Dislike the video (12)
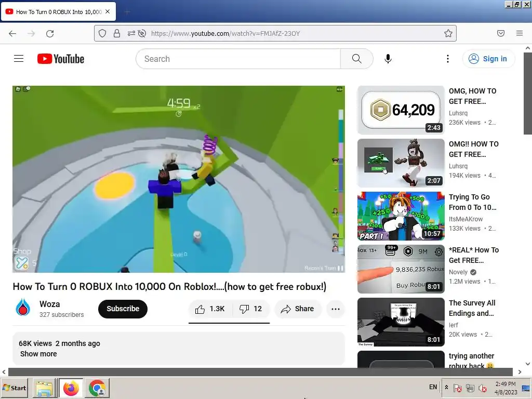The height and width of the screenshot is (399, 532). point(251,309)
